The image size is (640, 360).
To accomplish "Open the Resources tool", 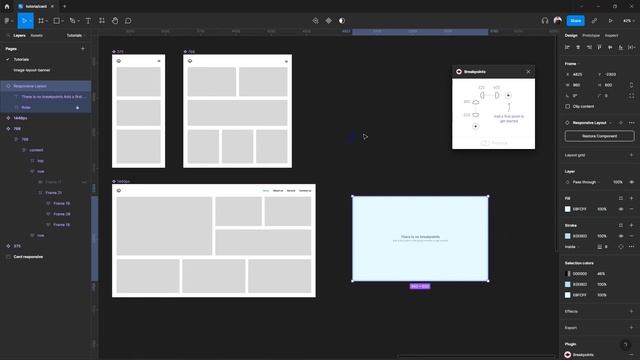I will [102, 21].
